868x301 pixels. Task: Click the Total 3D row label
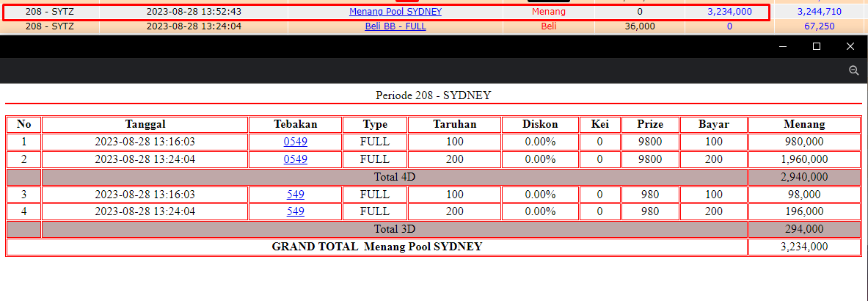click(395, 229)
